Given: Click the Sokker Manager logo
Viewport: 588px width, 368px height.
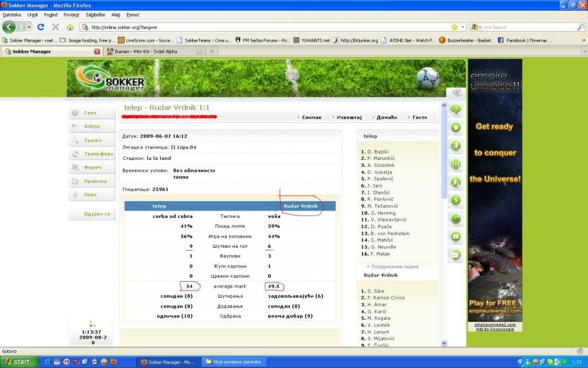Looking at the screenshot, I should point(110,78).
